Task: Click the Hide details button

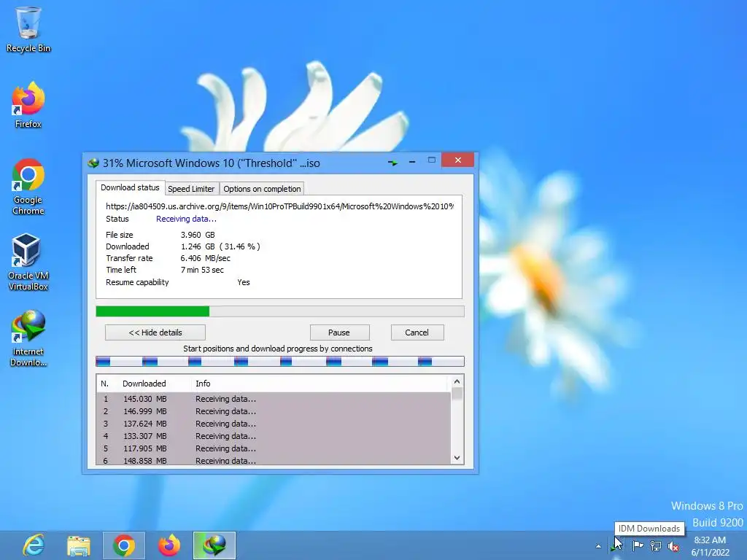Action: 155,332
